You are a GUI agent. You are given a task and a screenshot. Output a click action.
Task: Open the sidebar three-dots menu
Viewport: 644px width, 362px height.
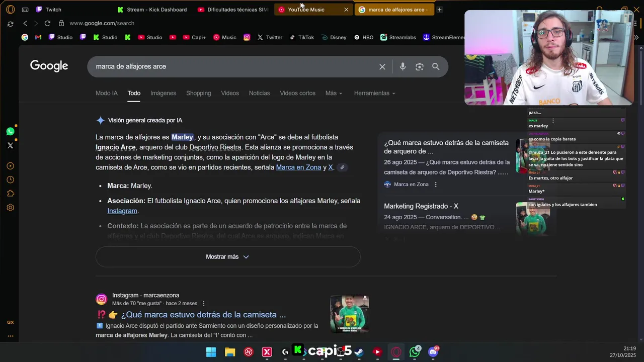tap(10, 336)
